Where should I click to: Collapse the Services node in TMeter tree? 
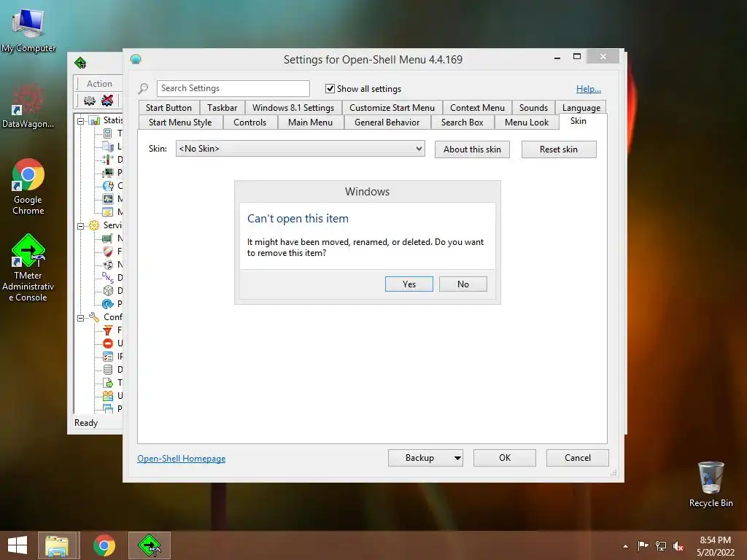(80, 226)
